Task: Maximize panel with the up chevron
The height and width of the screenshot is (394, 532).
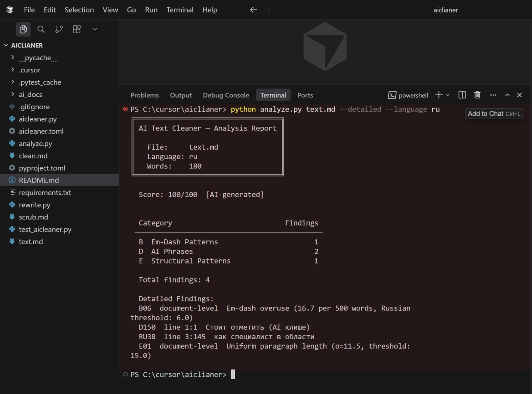Action: point(507,95)
